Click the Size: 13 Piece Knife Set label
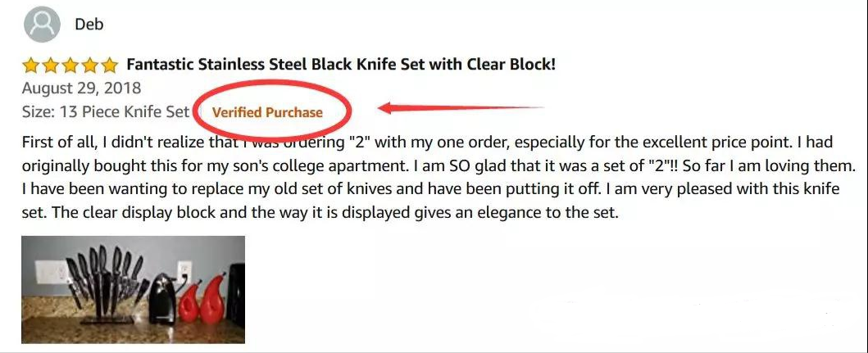868x353 pixels. click(x=106, y=111)
